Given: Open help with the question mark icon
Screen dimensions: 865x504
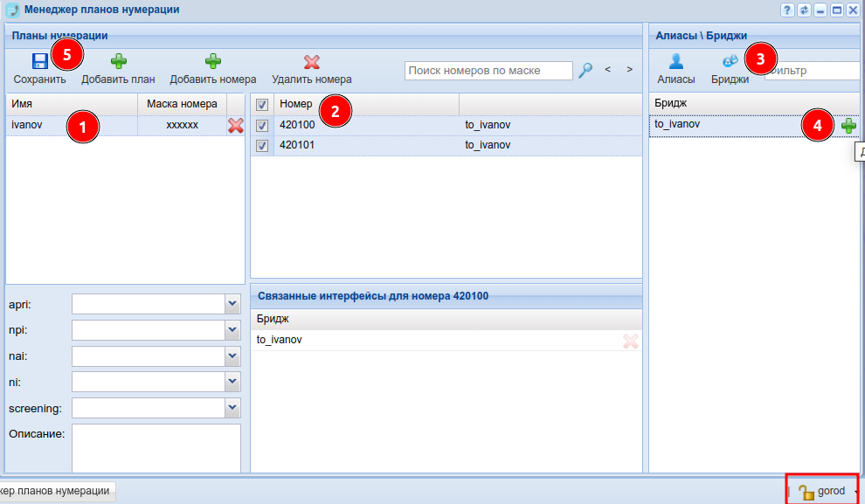Looking at the screenshot, I should click(x=787, y=10).
